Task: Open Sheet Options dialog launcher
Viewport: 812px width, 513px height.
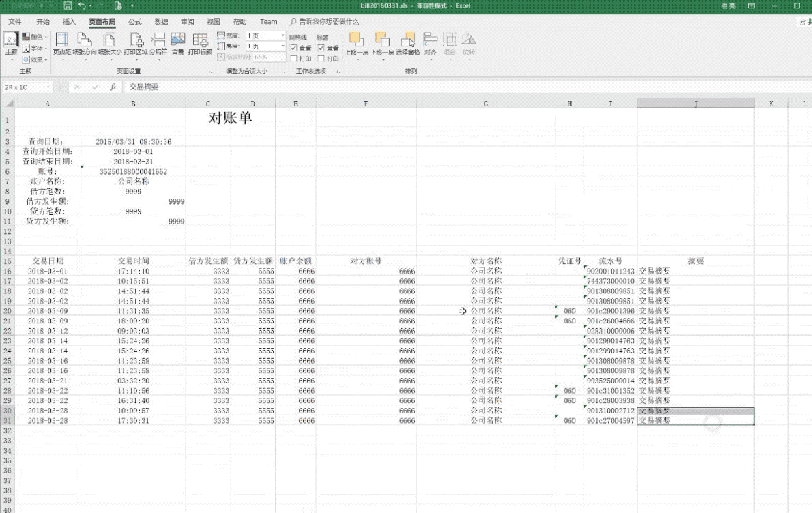Action: [338, 72]
